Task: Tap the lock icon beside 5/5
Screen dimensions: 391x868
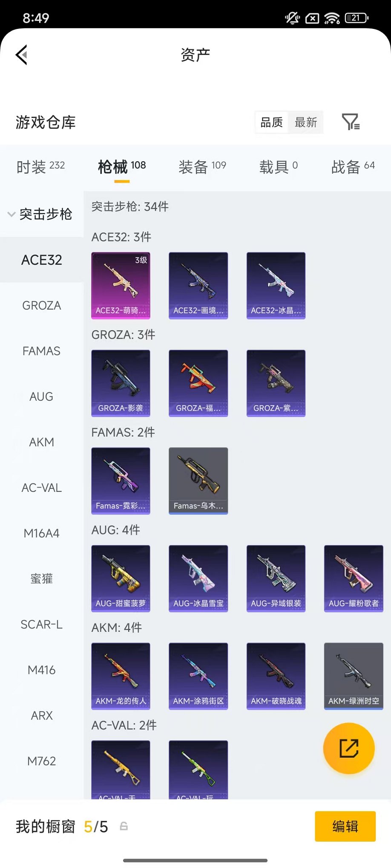Action: point(124,826)
